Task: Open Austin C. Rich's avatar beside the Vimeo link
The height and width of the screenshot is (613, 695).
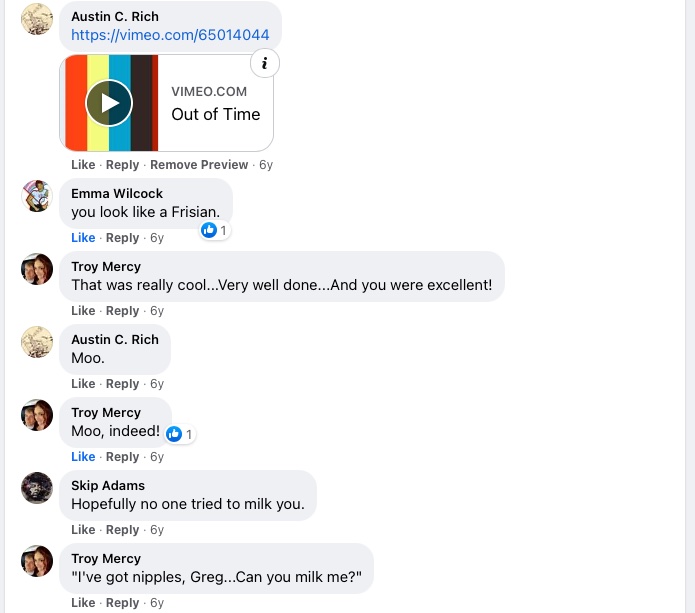Action: point(37,19)
